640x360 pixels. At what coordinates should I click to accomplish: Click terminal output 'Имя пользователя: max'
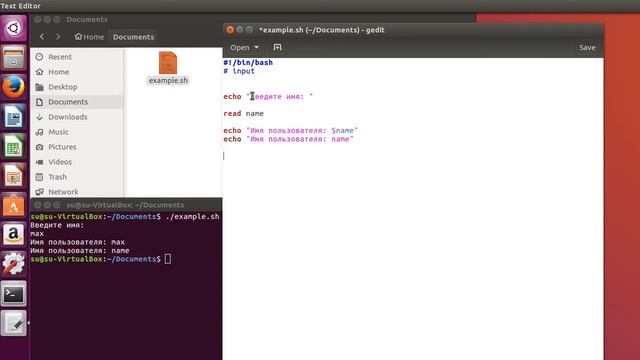pyautogui.click(x=78, y=242)
